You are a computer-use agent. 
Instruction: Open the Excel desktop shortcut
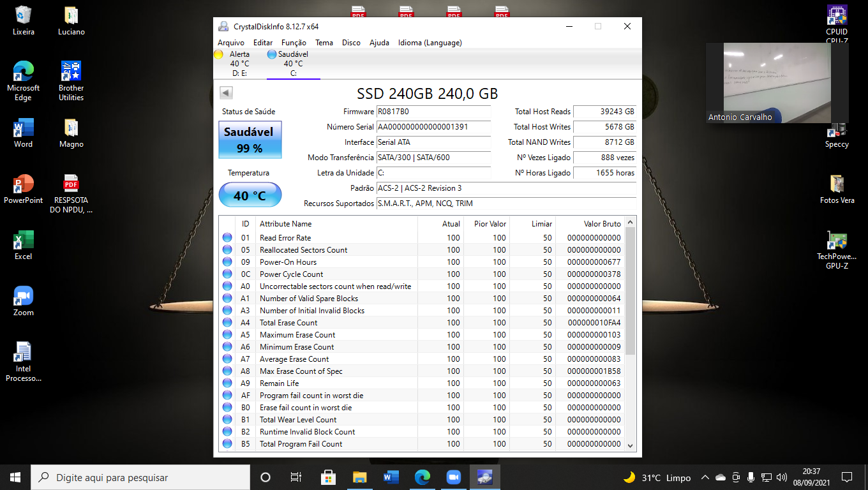[x=24, y=245]
